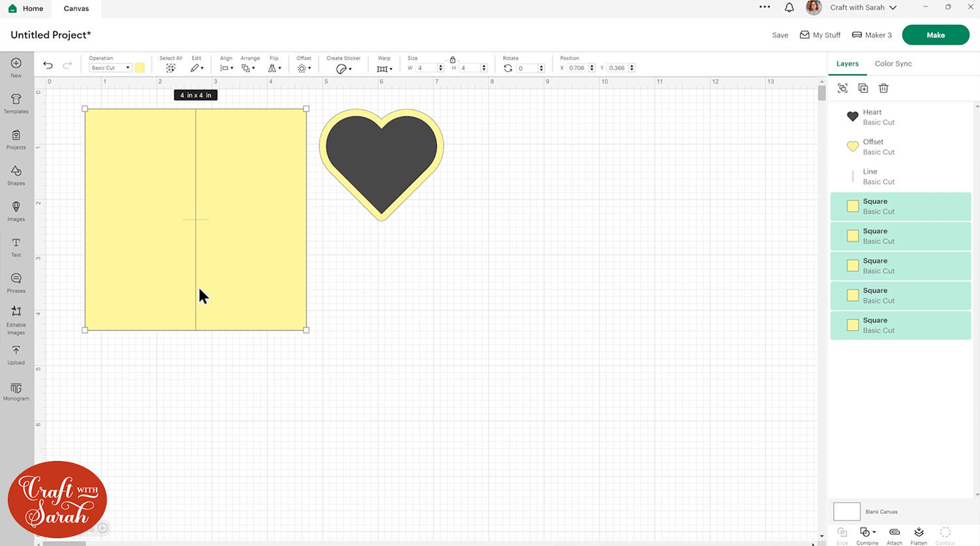Image resolution: width=980 pixels, height=546 pixels.
Task: Toggle the size aspect ratio lock
Action: (x=452, y=60)
